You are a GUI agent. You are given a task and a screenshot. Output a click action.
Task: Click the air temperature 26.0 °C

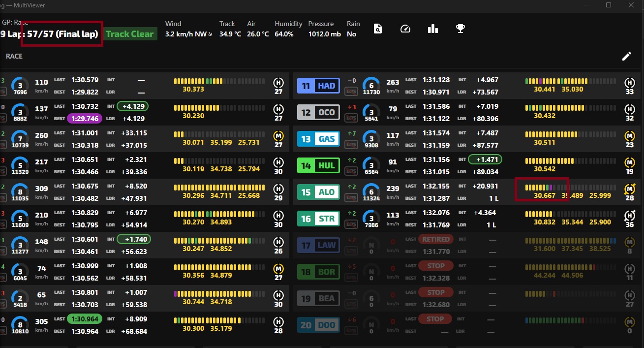tap(258, 34)
